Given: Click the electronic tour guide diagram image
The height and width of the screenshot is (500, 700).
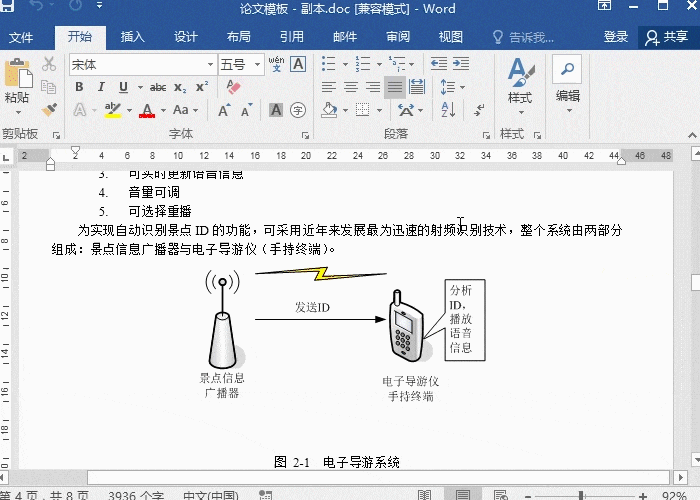Looking at the screenshot, I should pyautogui.click(x=344, y=334).
